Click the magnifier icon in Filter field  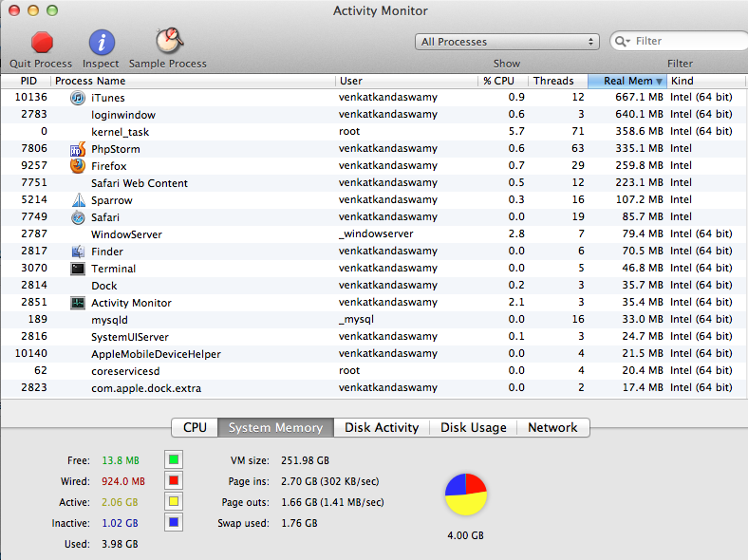622,42
